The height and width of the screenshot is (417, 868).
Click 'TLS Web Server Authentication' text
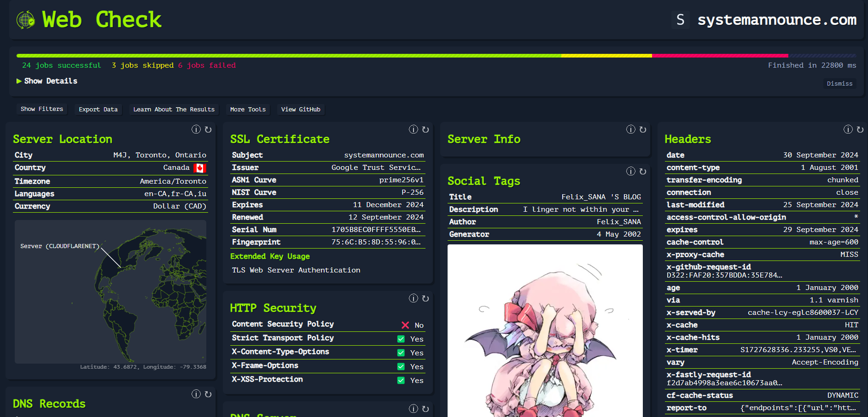tap(296, 270)
